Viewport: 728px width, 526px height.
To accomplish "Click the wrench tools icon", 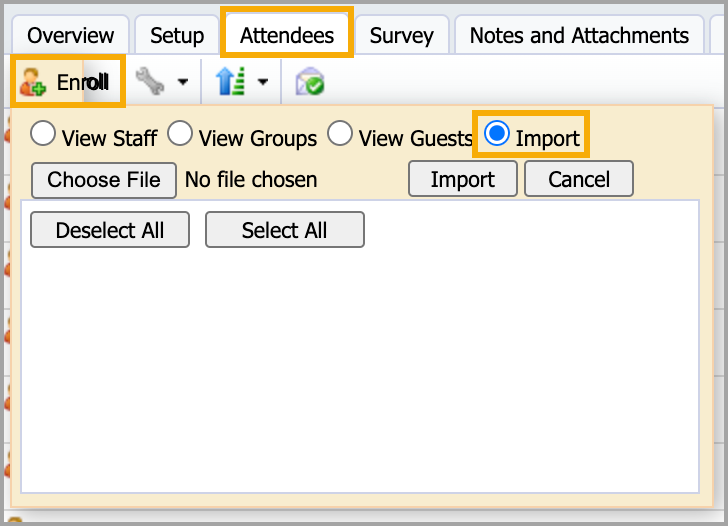I will click(x=150, y=82).
